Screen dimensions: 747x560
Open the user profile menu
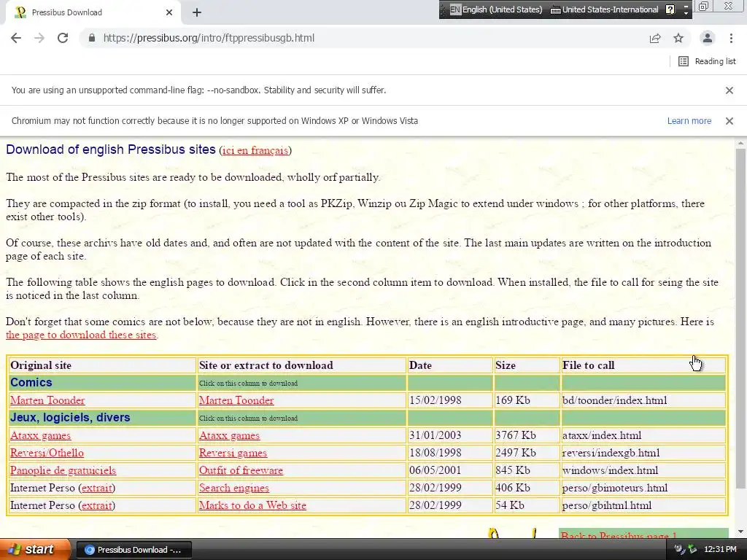(x=708, y=38)
